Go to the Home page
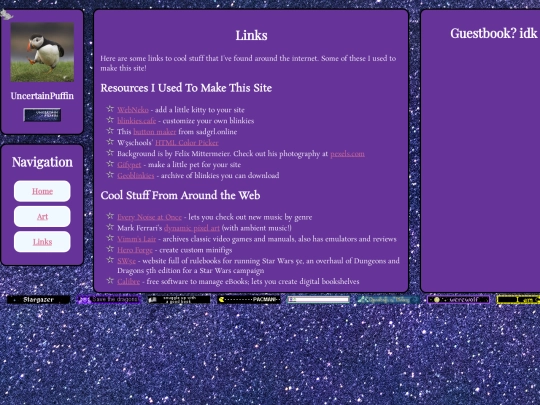This screenshot has width=540, height=405. [x=42, y=191]
